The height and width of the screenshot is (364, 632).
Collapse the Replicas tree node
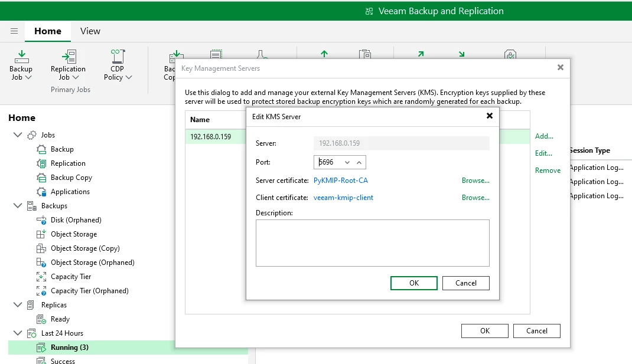(17, 305)
